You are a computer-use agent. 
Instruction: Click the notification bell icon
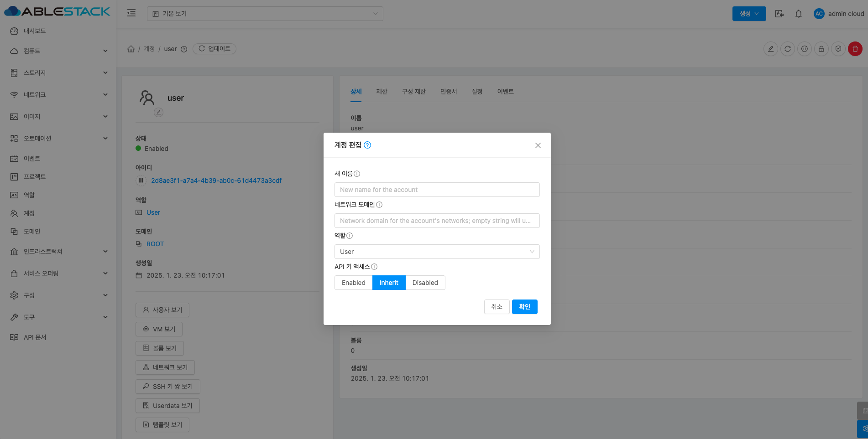798,14
